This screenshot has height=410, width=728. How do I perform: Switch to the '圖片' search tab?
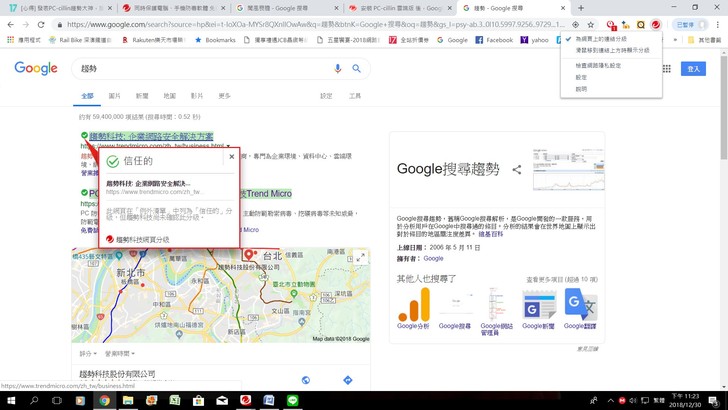(114, 96)
